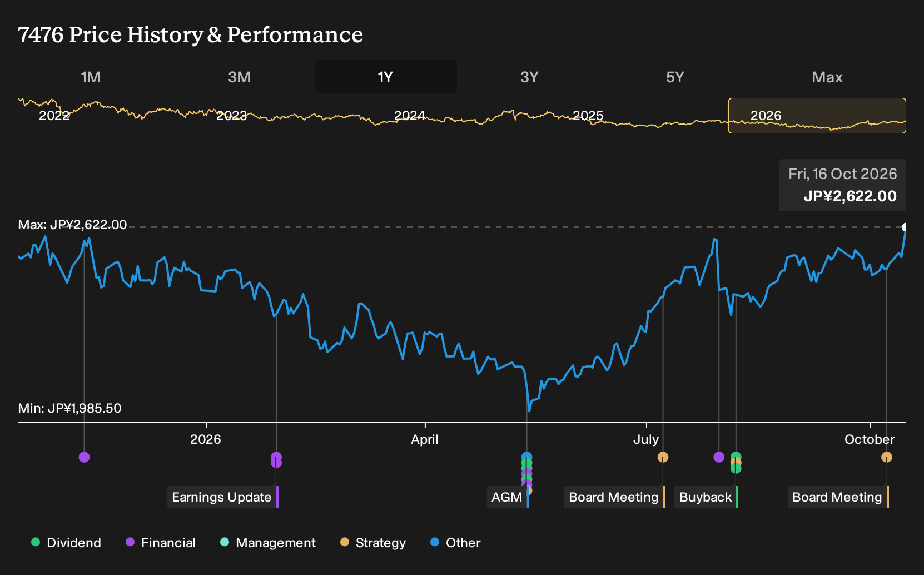Click the Min: JP¥1,985.50 label
Image resolution: width=924 pixels, height=575 pixels.
pyautogui.click(x=69, y=408)
